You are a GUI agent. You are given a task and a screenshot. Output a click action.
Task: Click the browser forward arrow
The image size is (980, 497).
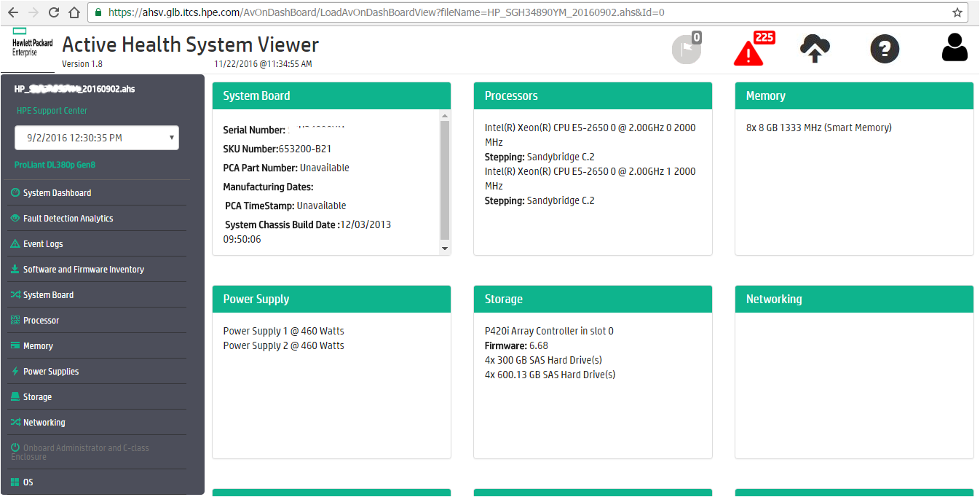[x=33, y=12]
